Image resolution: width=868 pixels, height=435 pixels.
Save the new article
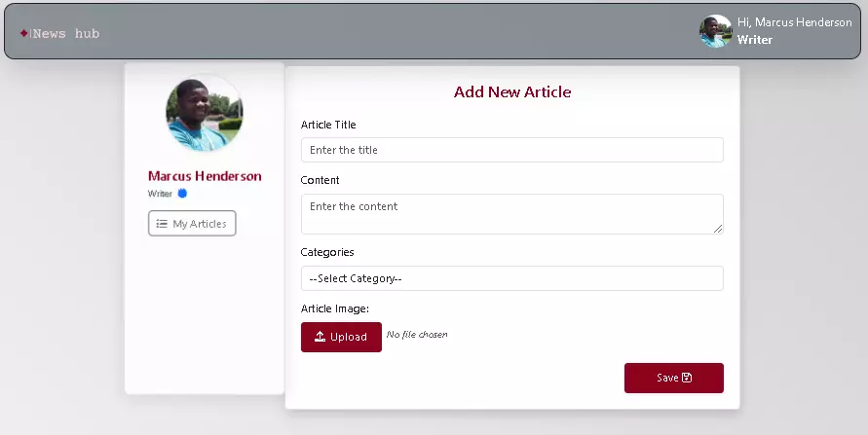(x=674, y=378)
